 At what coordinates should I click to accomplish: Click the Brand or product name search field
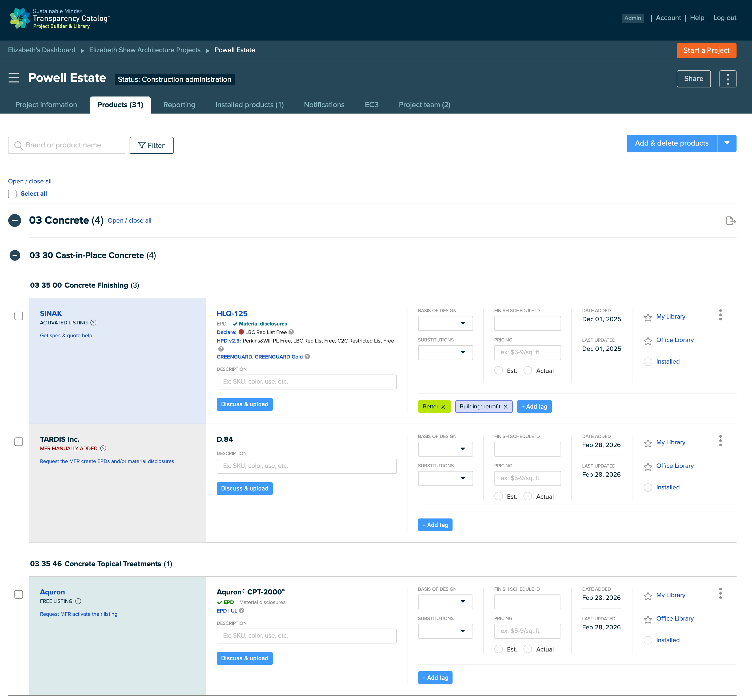point(67,145)
